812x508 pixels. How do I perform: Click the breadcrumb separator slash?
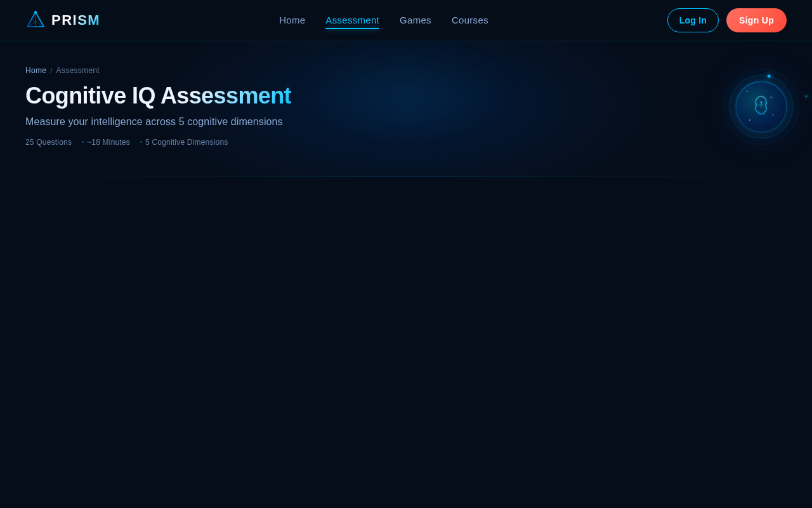(51, 70)
